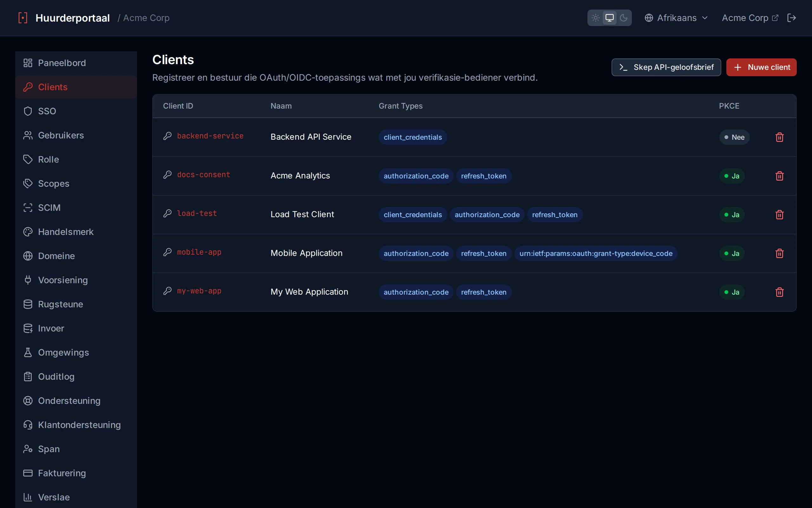The height and width of the screenshot is (508, 812).
Task: Delete my-web-app client using trash icon
Action: 779,292
